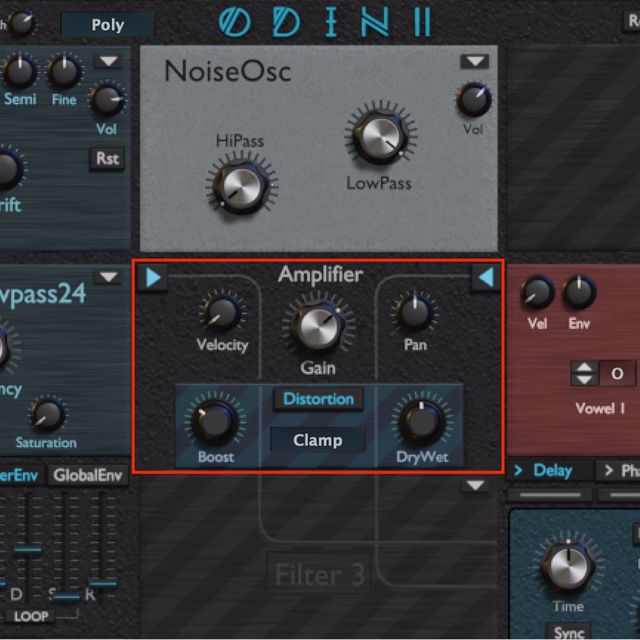Click the small knob left of Poly
Viewport: 640px width, 640px height.
click(x=21, y=22)
